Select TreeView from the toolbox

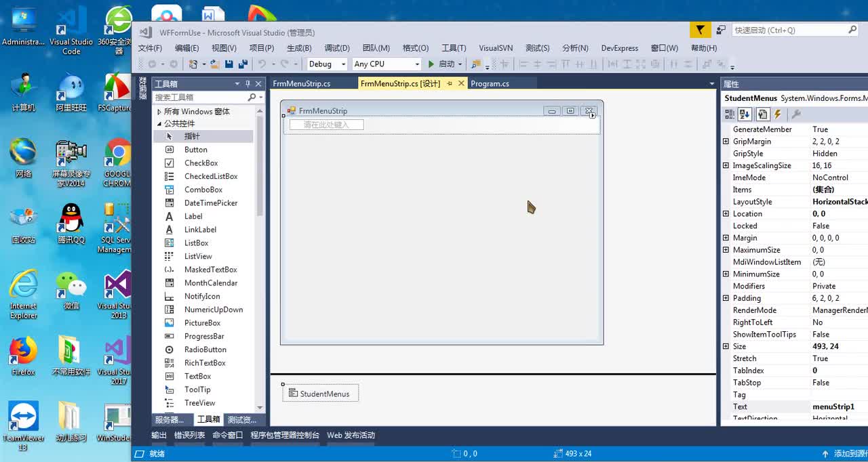199,403
